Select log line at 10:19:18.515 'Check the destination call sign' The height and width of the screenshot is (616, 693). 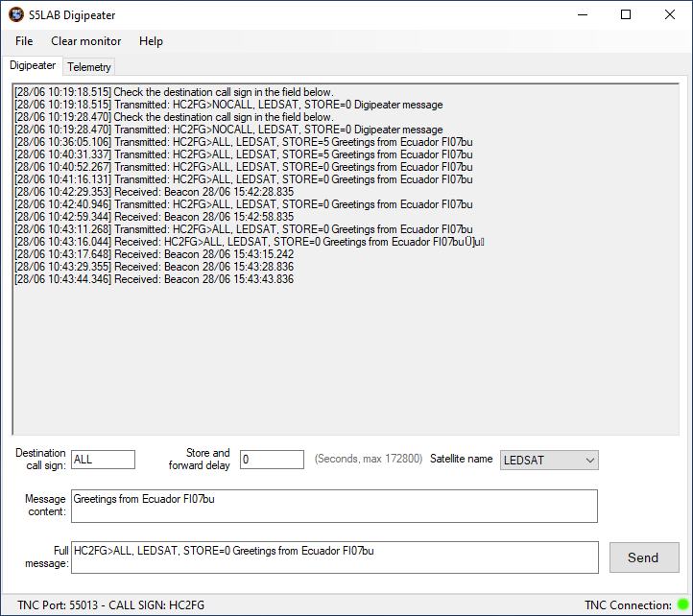point(174,92)
